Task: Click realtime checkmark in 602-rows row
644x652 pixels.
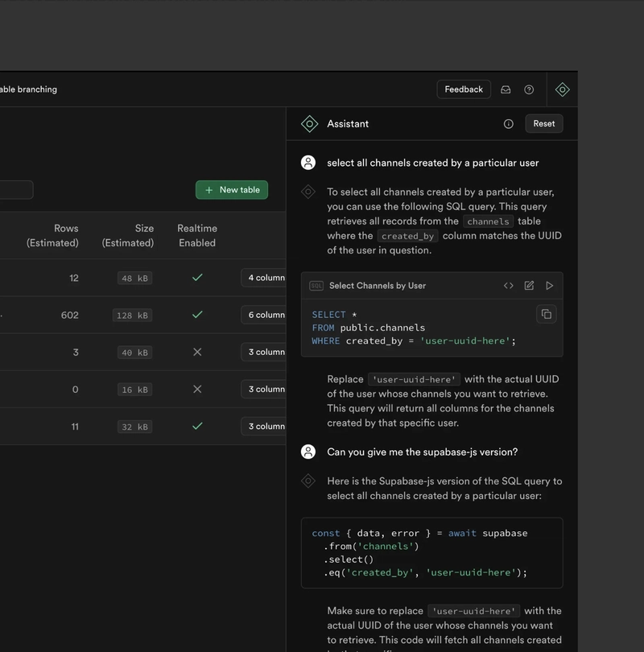Action: (x=197, y=315)
